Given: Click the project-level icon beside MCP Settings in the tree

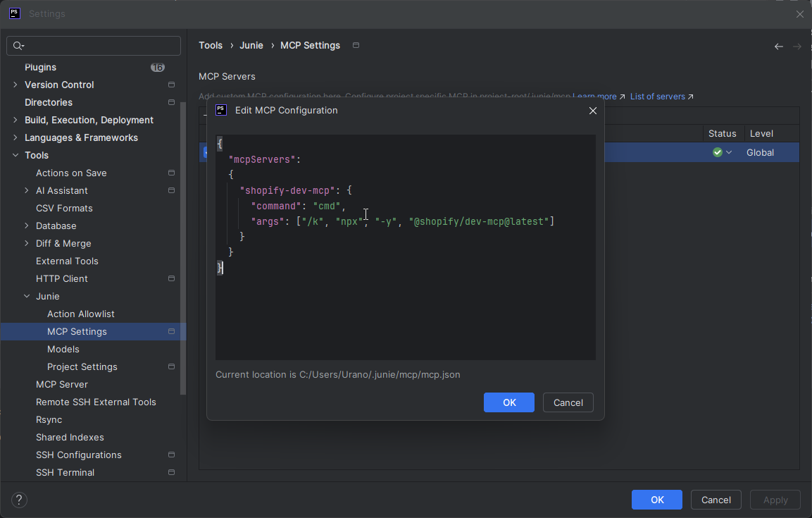Looking at the screenshot, I should tap(171, 331).
